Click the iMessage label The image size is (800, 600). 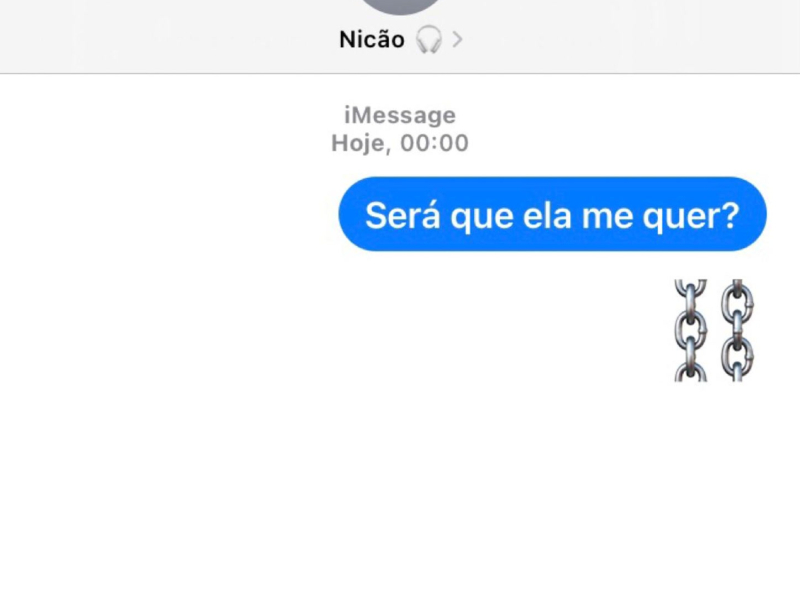pos(400,115)
